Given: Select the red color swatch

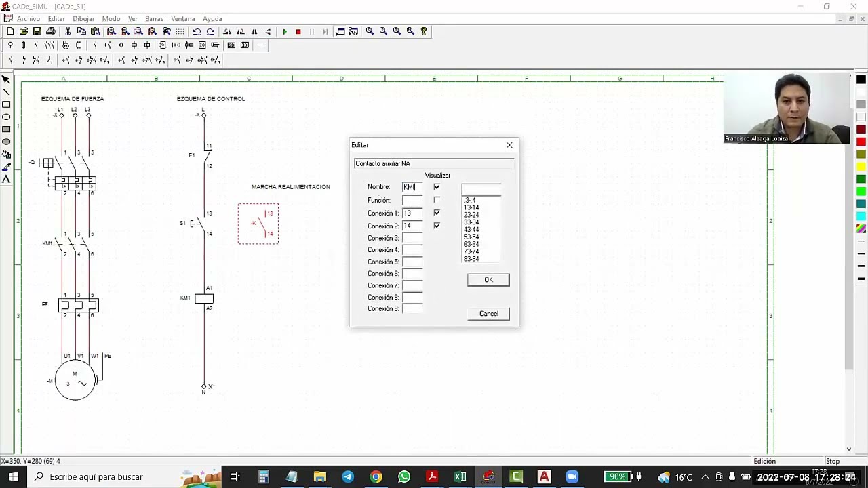Looking at the screenshot, I should (861, 142).
